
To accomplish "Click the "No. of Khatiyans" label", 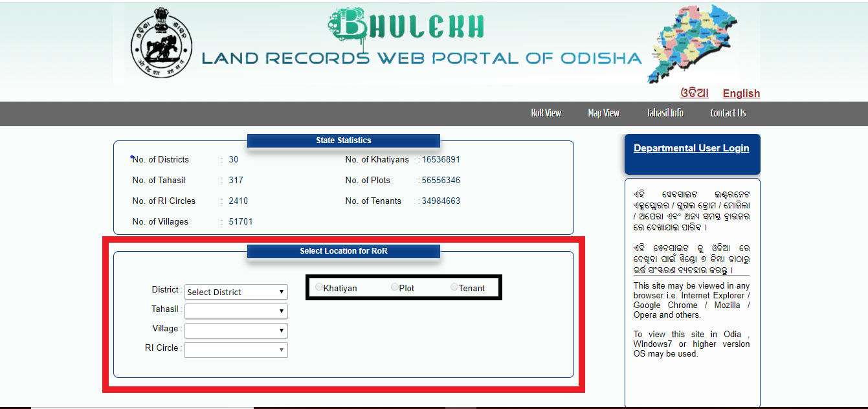I will tap(377, 160).
